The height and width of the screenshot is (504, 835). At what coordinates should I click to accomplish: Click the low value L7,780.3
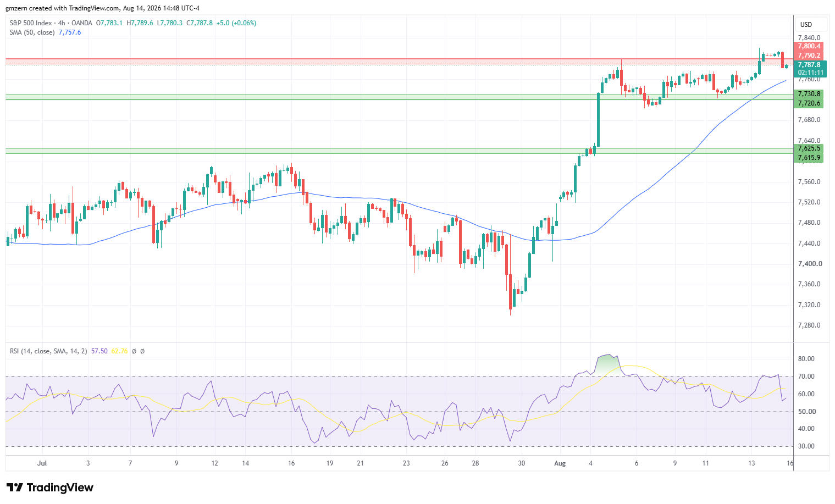click(x=170, y=23)
